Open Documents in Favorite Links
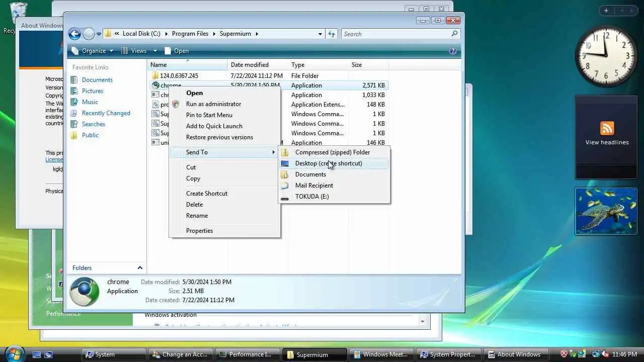644x362 pixels. [x=97, y=80]
